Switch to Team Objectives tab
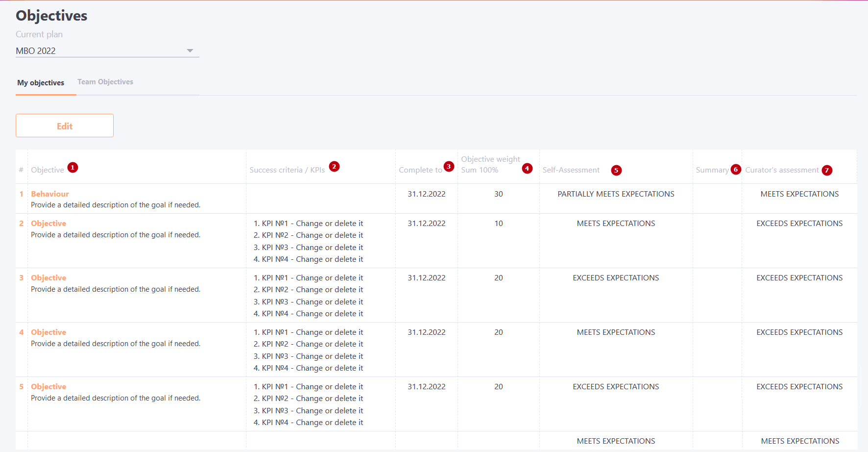 coord(105,82)
